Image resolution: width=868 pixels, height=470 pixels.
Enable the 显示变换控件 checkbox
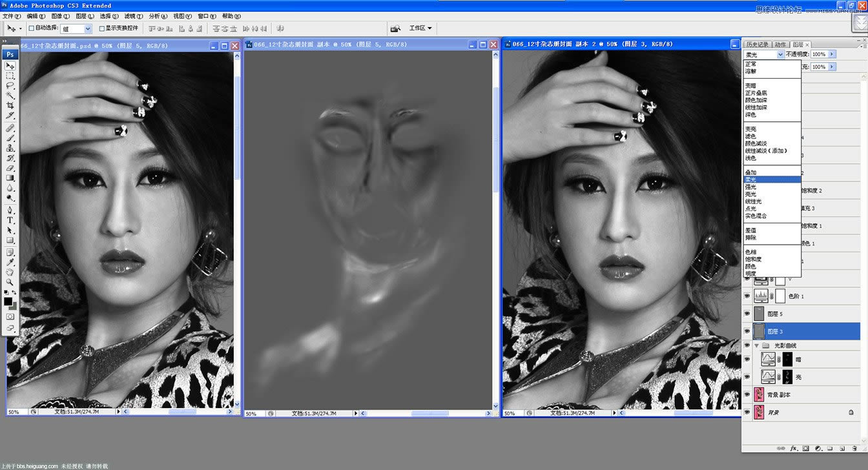click(101, 28)
